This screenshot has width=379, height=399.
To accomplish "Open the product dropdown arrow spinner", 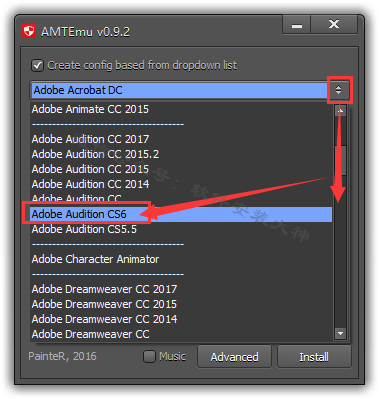I will [x=339, y=90].
